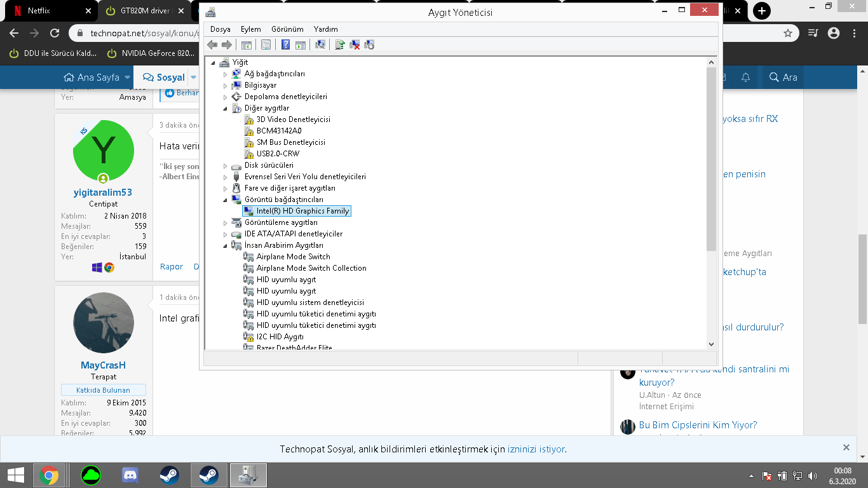Open MayCrasH user profile link
This screenshot has width=868, height=488.
tap(104, 365)
